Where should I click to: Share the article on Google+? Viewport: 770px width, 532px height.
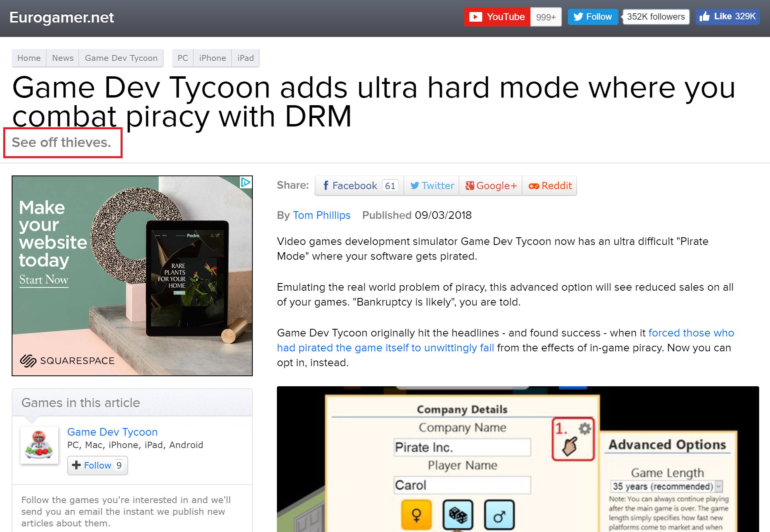491,185
